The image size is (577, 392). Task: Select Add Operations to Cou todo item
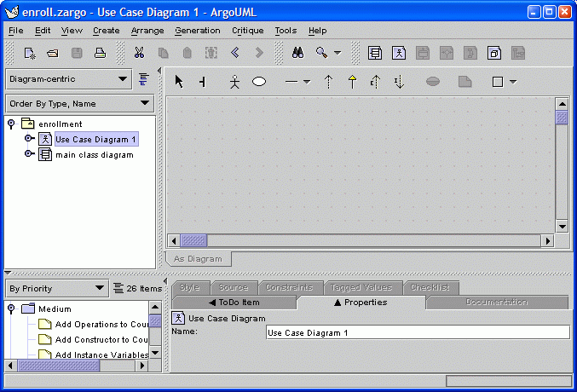coord(101,325)
